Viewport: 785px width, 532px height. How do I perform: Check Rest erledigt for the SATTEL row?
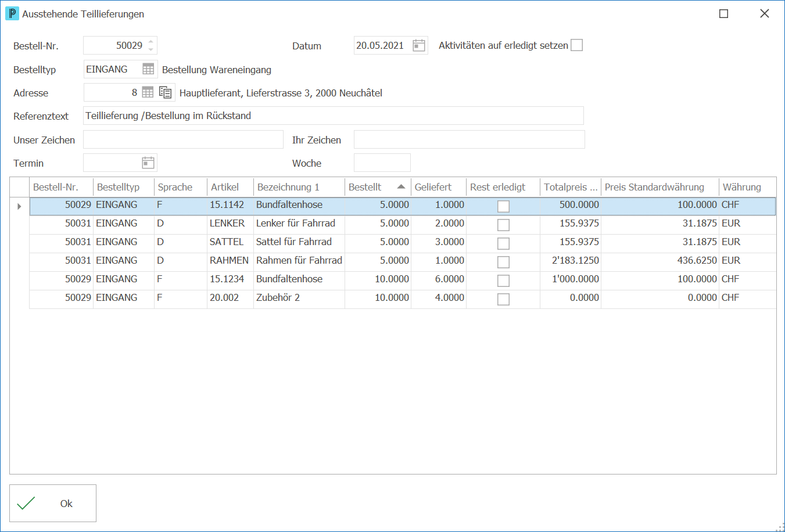(503, 243)
